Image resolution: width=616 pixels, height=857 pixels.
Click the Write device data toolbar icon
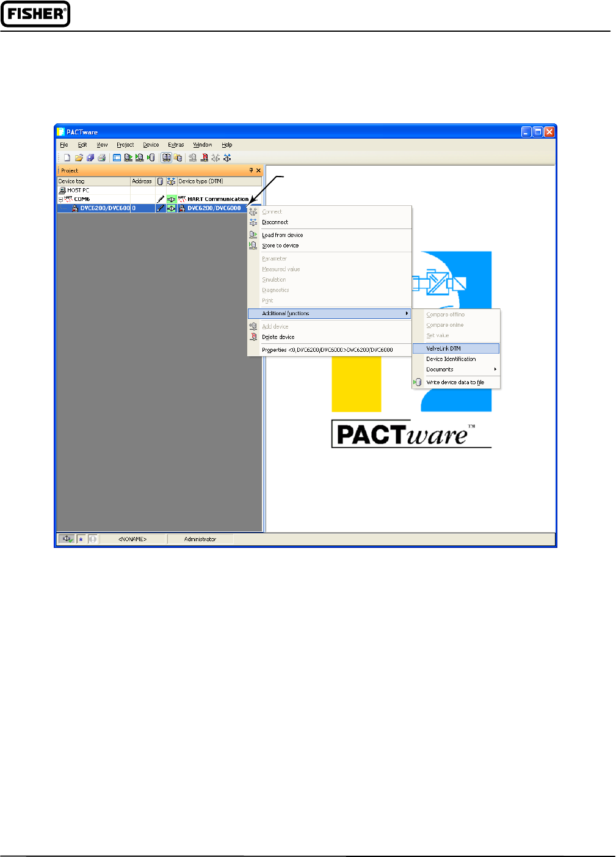point(151,158)
